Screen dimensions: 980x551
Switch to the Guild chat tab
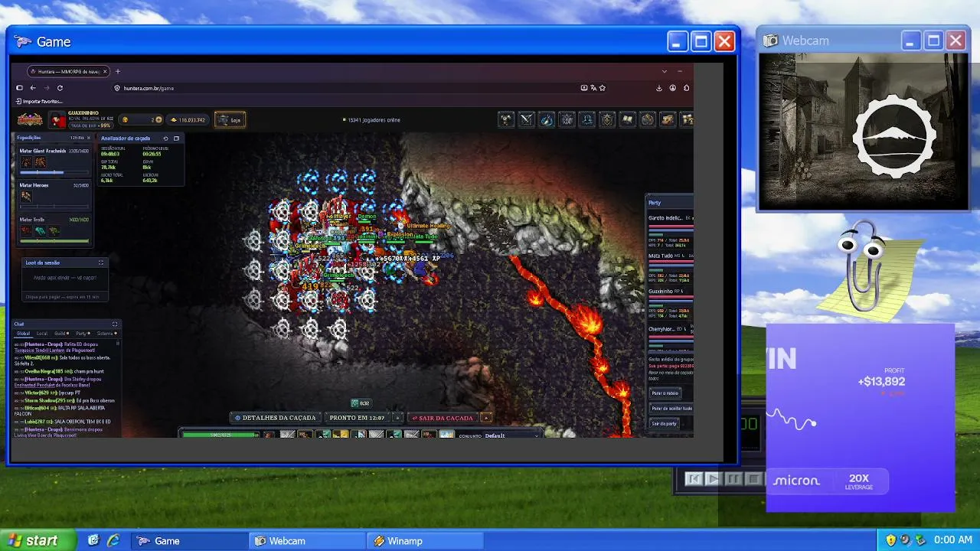click(x=61, y=334)
